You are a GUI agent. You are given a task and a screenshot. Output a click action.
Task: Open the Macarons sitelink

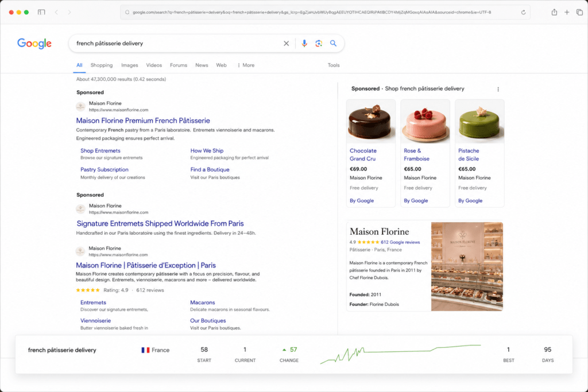point(203,302)
